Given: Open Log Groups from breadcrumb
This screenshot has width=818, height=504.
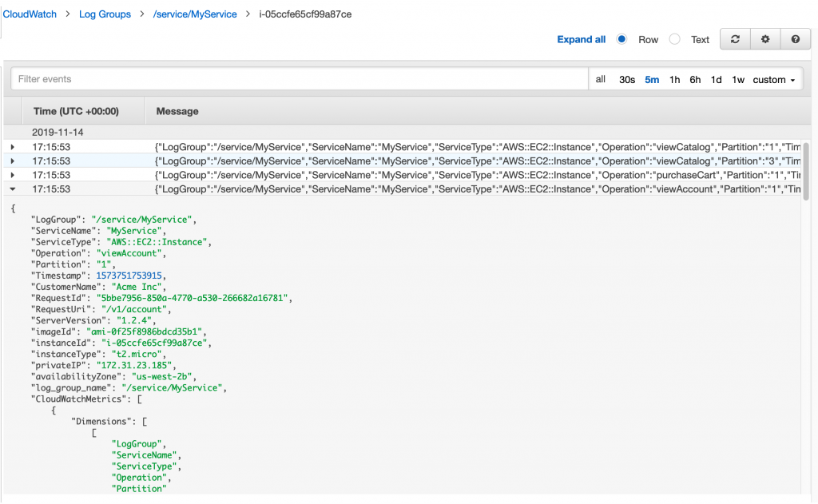Looking at the screenshot, I should [105, 14].
